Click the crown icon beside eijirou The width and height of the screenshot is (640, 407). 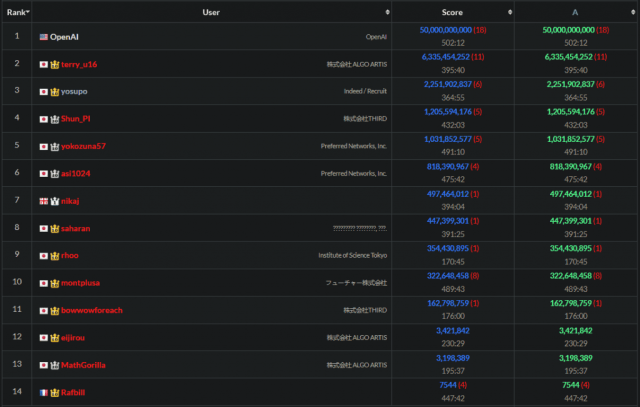[x=55, y=338]
